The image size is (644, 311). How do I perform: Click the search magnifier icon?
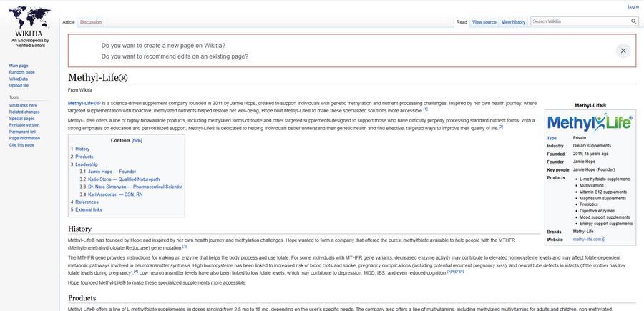(634, 21)
